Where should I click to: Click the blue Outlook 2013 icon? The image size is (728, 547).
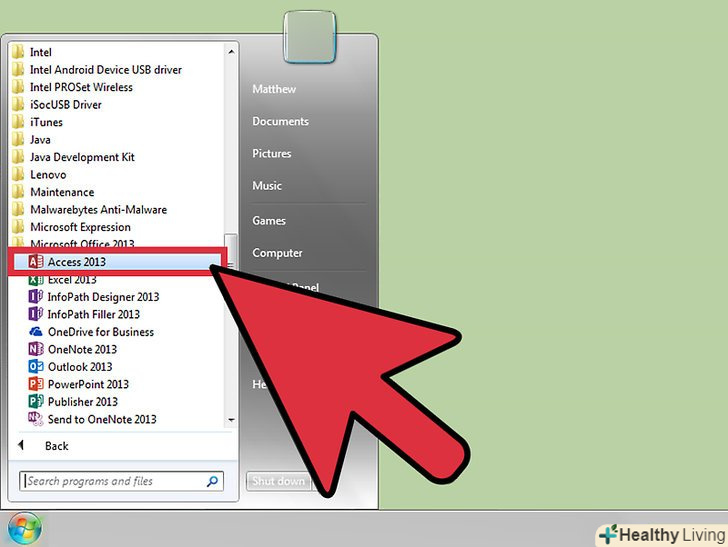coord(36,367)
